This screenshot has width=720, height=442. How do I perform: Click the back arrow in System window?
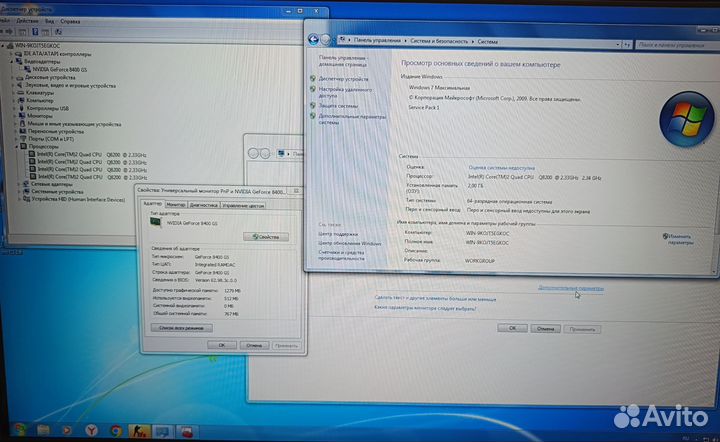tap(314, 40)
